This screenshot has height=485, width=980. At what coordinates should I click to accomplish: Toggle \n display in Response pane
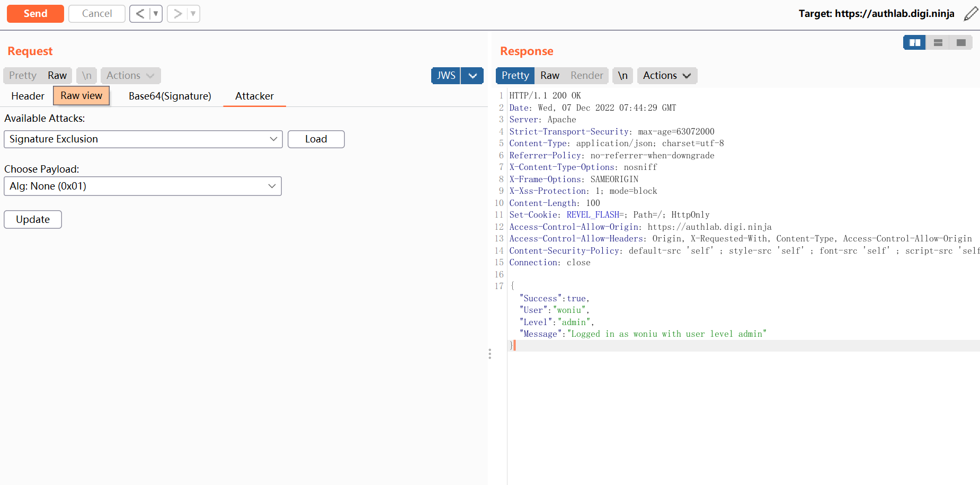pyautogui.click(x=623, y=76)
